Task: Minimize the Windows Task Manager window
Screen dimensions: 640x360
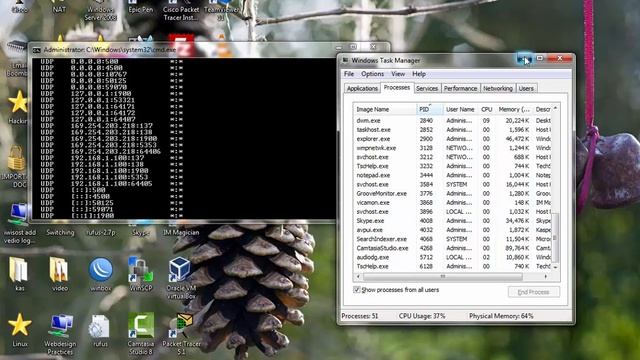Action: point(524,59)
